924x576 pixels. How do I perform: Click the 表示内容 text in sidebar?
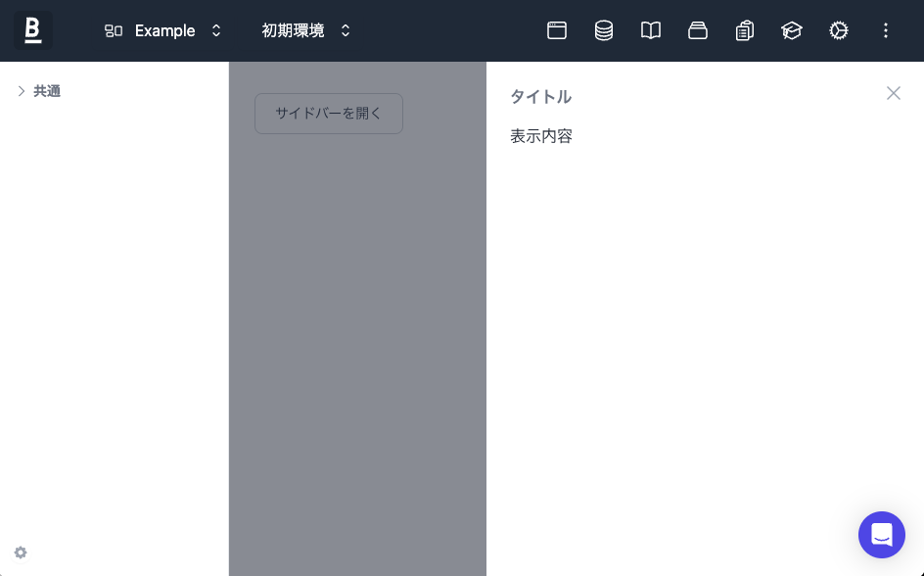click(x=541, y=136)
